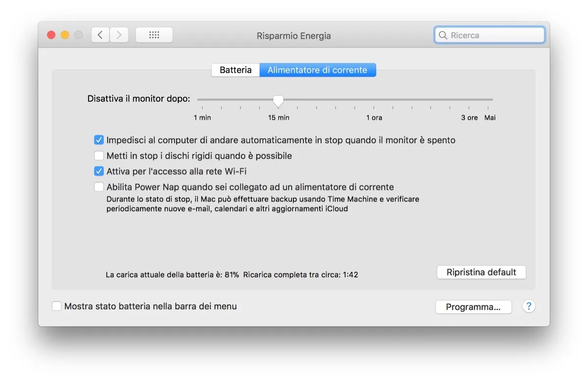Select the Alimentatore di corrente tab
Viewport: 588px width, 381px height.
[x=318, y=70]
